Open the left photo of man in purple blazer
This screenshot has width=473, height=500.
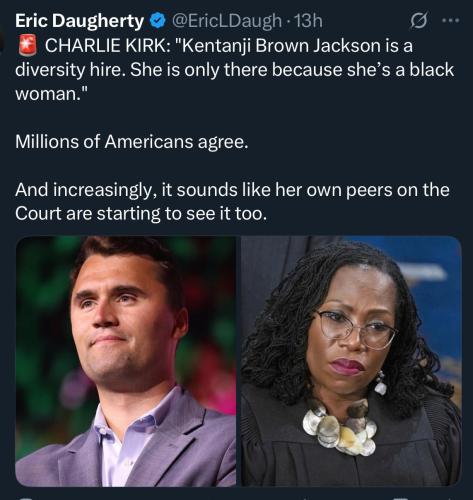click(x=126, y=361)
